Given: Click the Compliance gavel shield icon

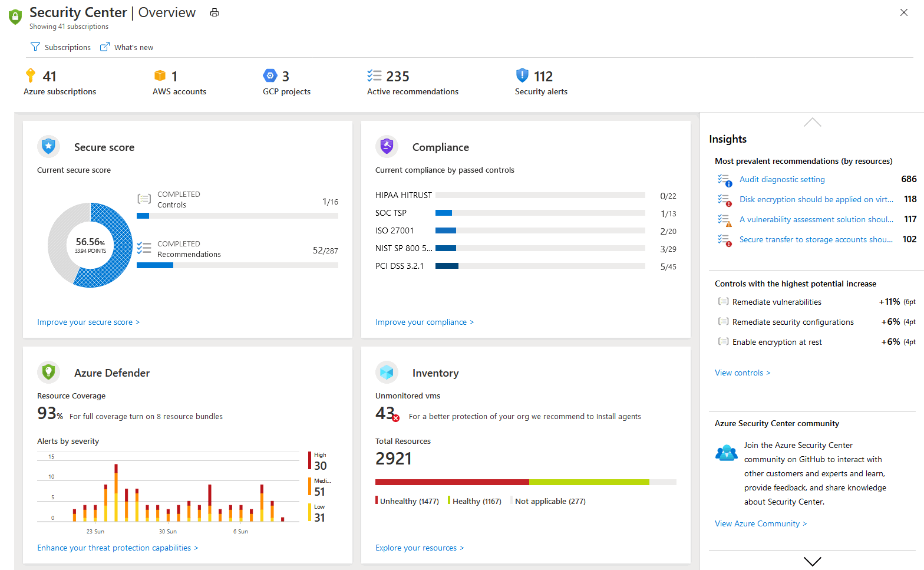Looking at the screenshot, I should (387, 146).
